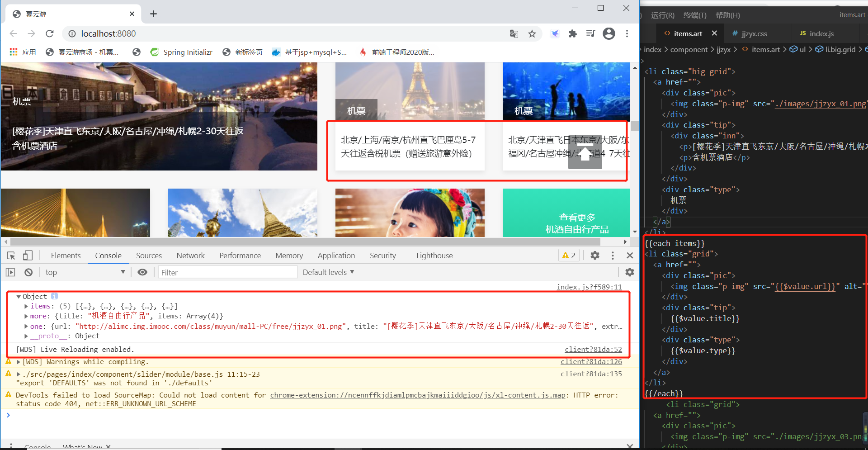Expand the items array in console

[x=26, y=306]
